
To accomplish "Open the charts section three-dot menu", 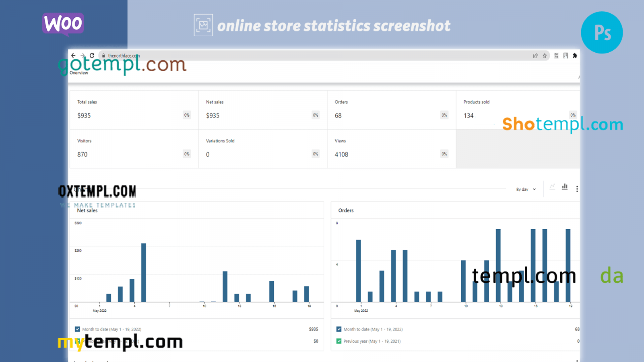I will [577, 189].
